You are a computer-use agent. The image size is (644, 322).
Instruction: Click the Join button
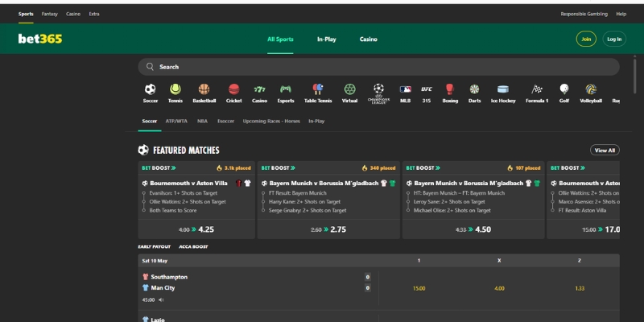coord(586,39)
